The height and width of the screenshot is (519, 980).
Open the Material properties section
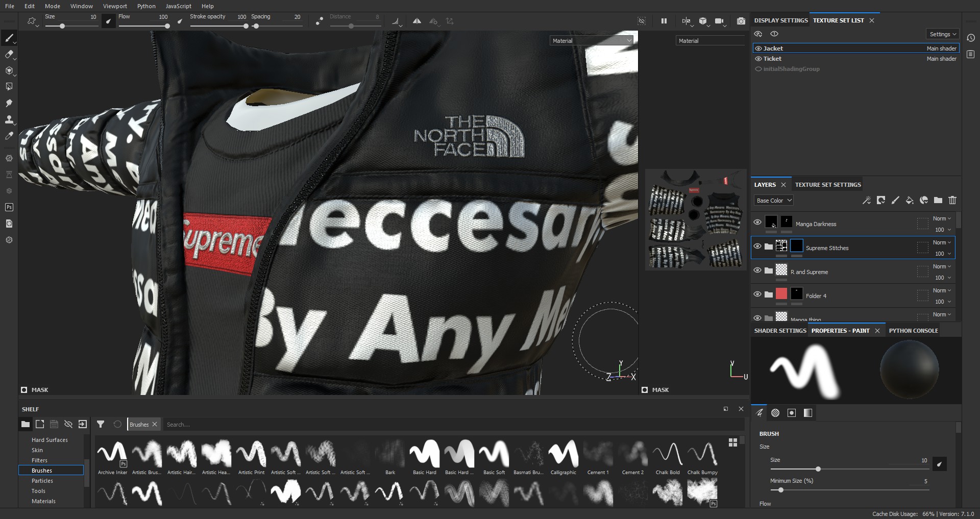[x=808, y=413]
